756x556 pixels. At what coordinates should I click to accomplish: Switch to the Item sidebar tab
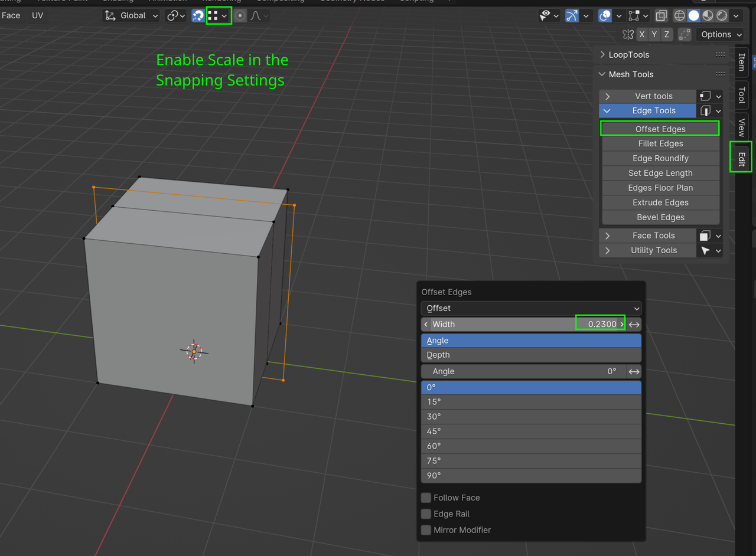click(741, 62)
